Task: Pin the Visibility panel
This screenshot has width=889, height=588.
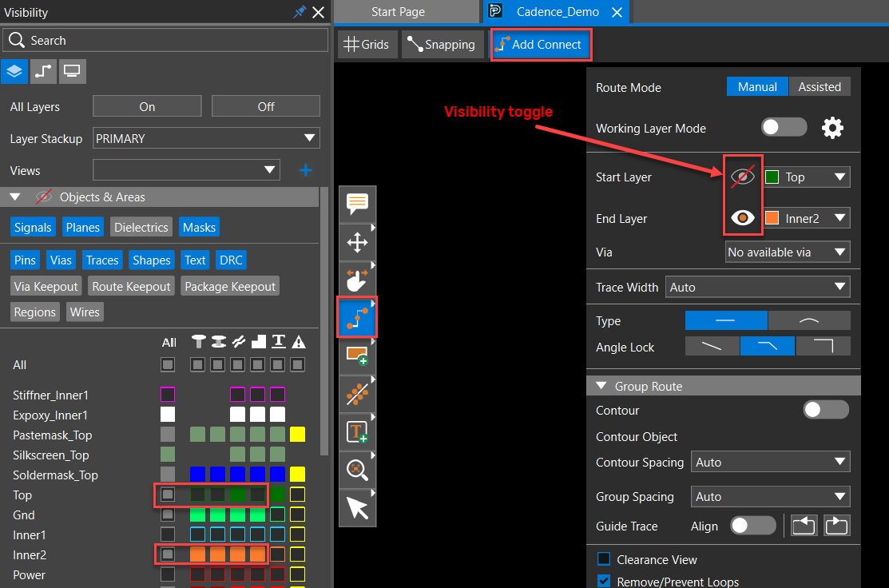Action: click(300, 12)
